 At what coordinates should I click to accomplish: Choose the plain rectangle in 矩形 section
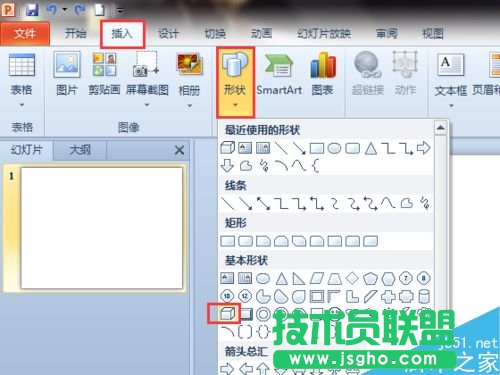228,241
